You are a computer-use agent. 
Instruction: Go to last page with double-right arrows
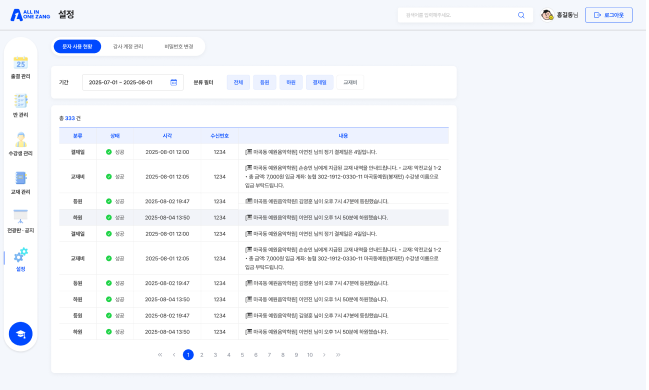[x=338, y=355]
